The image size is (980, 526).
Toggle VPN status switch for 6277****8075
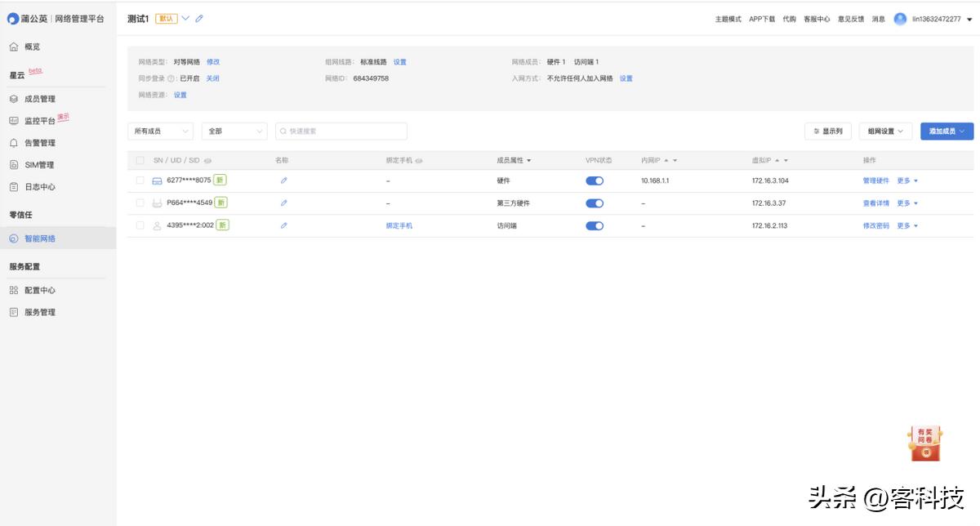click(595, 181)
